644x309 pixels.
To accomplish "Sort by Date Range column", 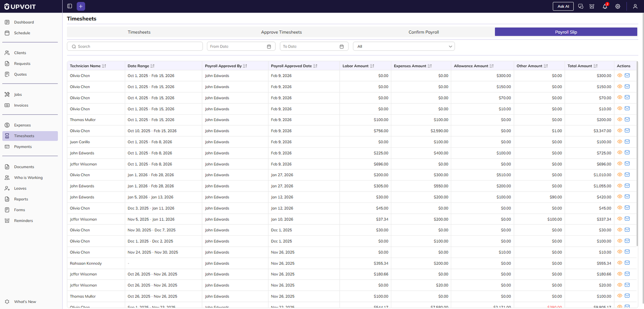I will (x=153, y=66).
